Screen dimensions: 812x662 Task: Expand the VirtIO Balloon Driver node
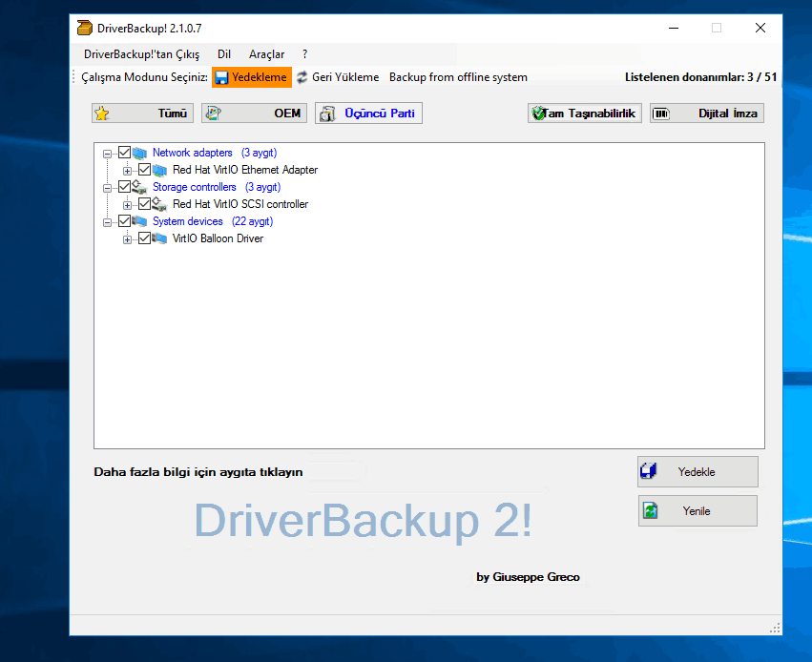pos(128,239)
